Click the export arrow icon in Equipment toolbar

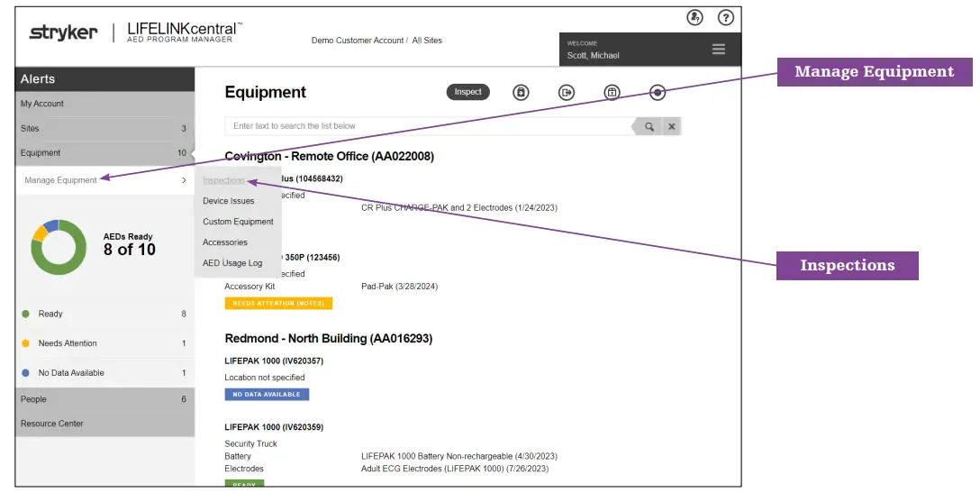click(x=567, y=93)
